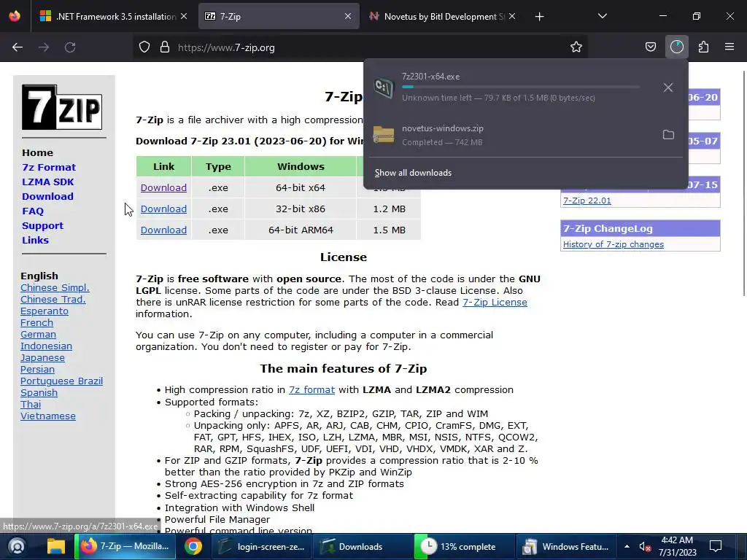The width and height of the screenshot is (747, 560).
Task: Open the Save to Pocket icon
Action: (x=650, y=47)
